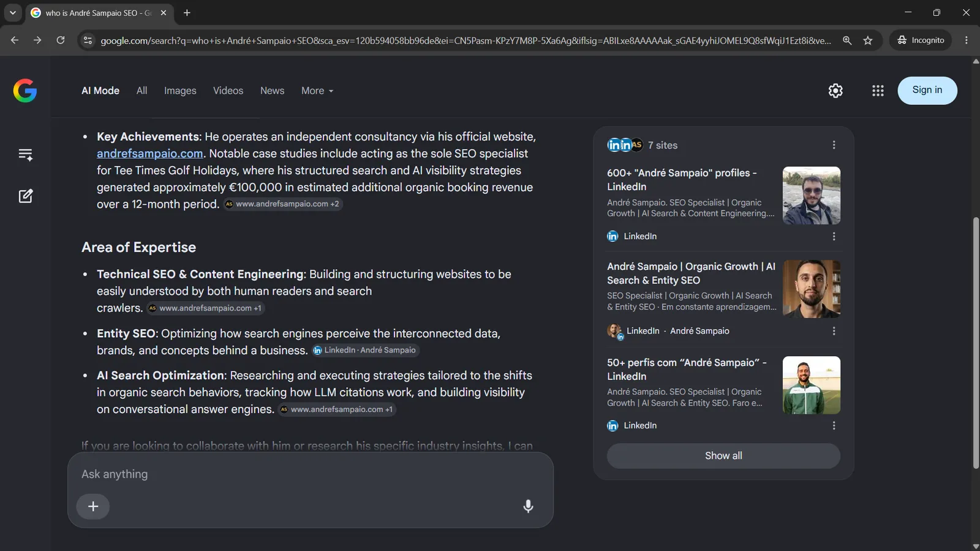Click the Area of Expertise heading

click(x=139, y=248)
